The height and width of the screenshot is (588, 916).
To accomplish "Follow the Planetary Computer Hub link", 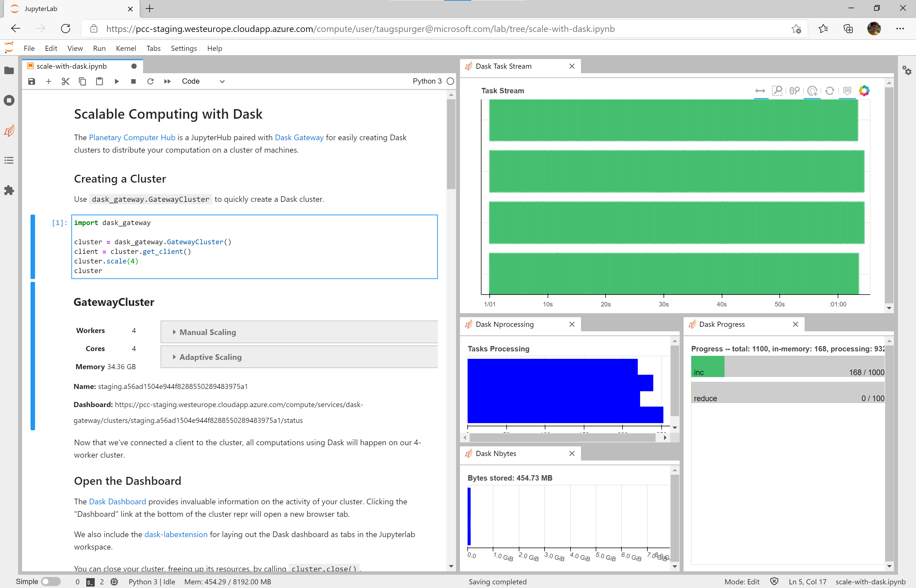I will tap(132, 137).
